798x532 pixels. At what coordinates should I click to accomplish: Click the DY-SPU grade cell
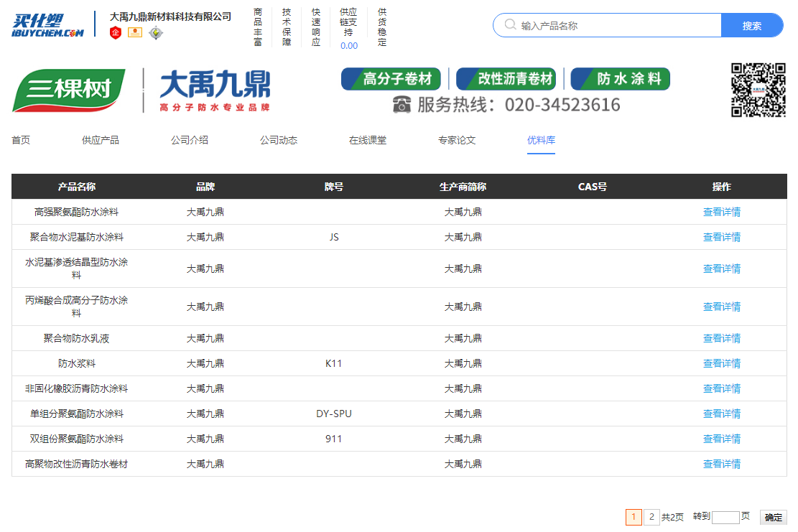point(334,414)
